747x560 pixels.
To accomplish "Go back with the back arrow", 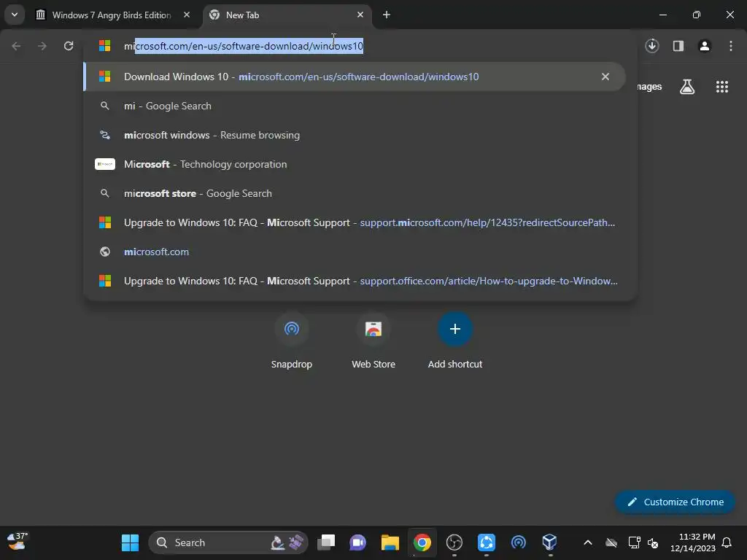I will [16, 46].
